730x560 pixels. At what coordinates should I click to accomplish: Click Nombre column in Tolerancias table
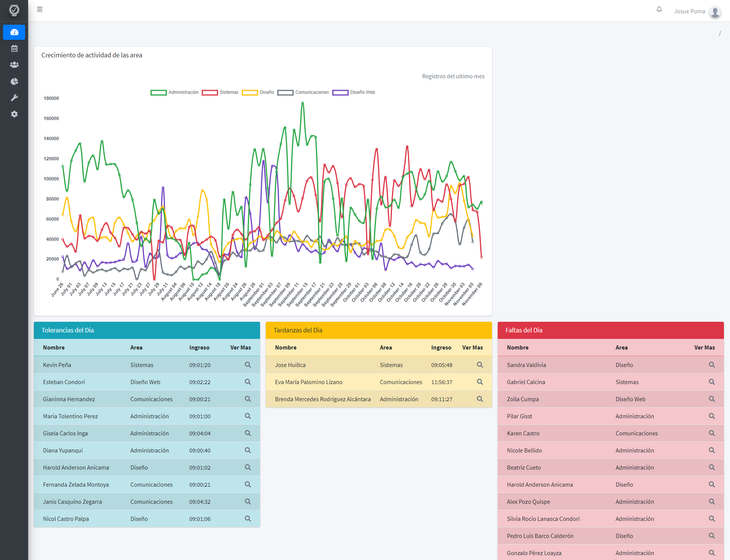tap(54, 347)
